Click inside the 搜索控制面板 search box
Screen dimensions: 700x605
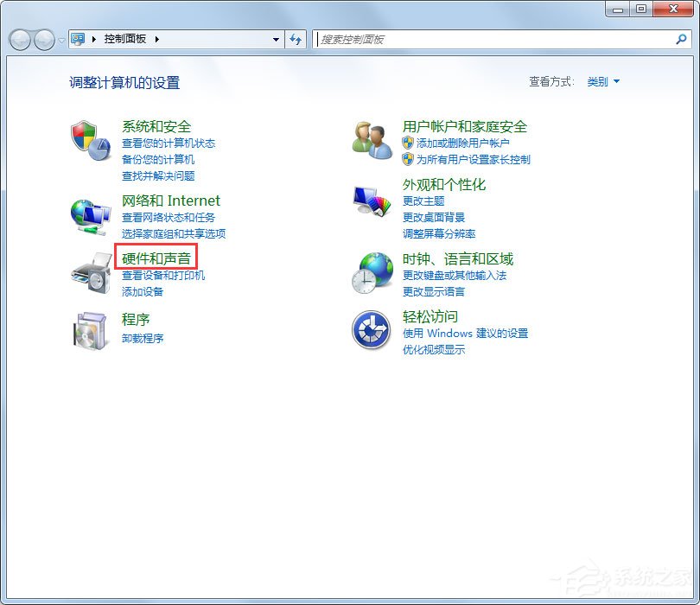484,39
